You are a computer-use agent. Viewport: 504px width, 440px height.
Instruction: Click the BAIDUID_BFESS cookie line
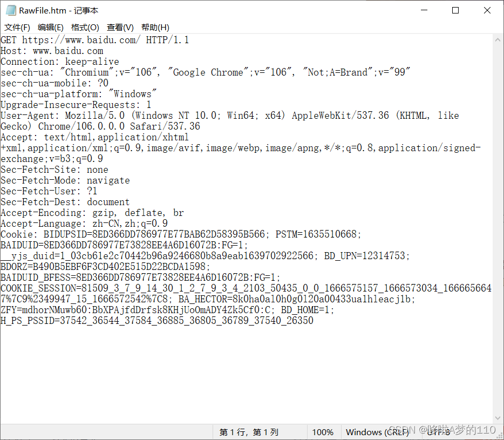[140, 277]
